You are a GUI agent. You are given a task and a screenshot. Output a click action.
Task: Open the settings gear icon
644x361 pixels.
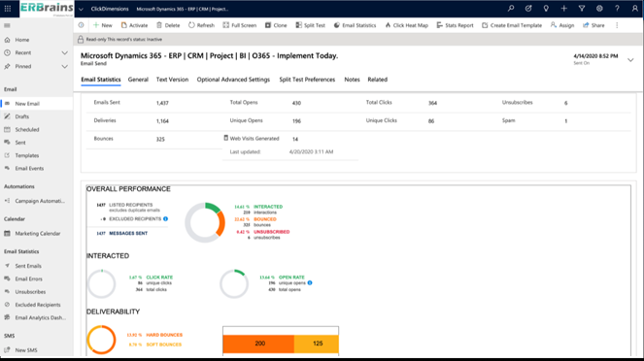(x=599, y=8)
